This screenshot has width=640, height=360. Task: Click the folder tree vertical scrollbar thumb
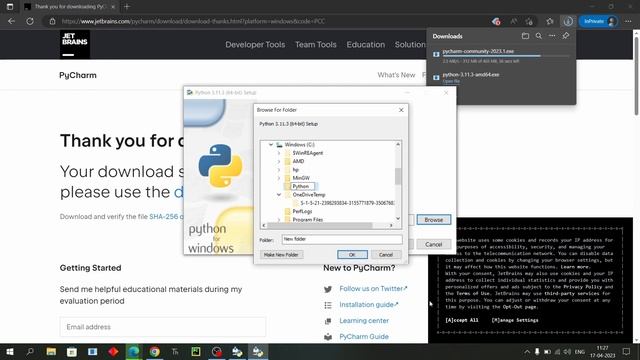click(398, 176)
